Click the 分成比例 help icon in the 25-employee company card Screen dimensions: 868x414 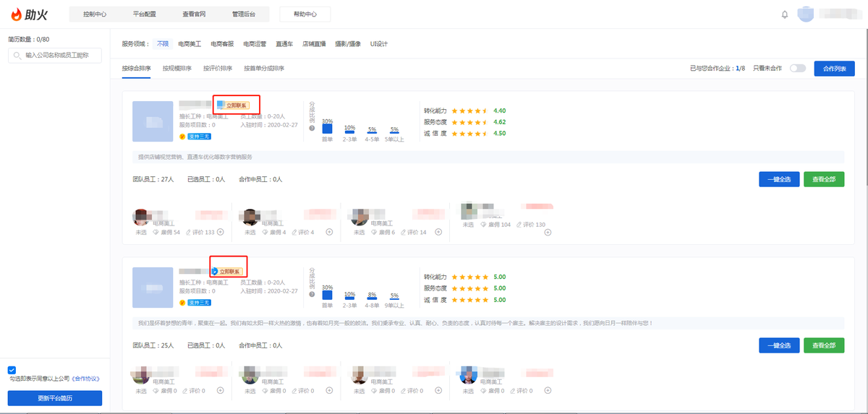tap(312, 296)
